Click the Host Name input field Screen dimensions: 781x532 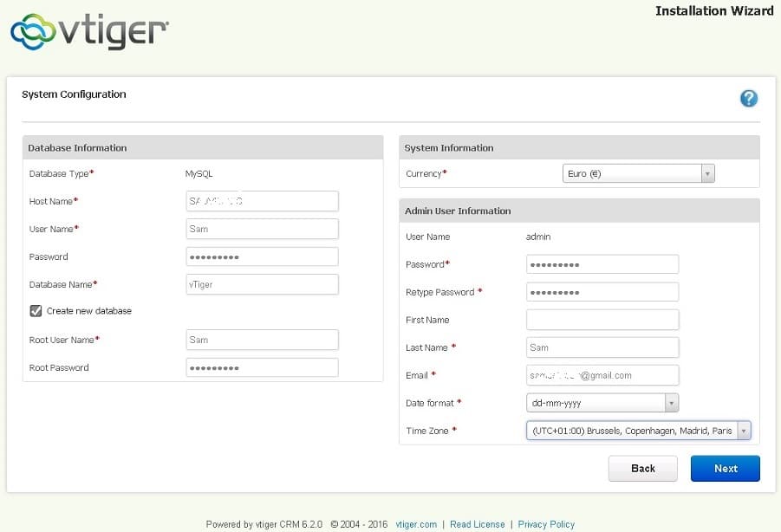click(262, 201)
